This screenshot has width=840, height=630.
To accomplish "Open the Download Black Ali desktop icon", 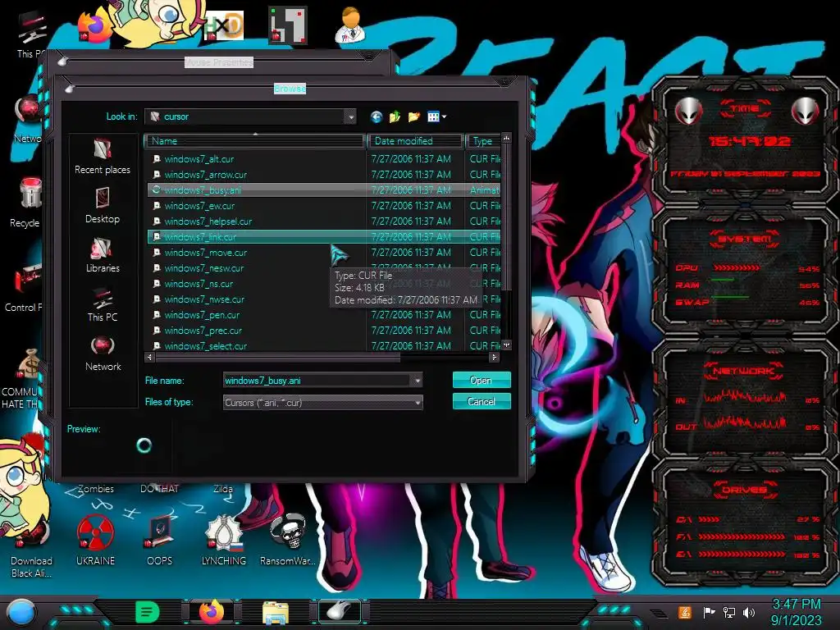I will tap(31, 549).
